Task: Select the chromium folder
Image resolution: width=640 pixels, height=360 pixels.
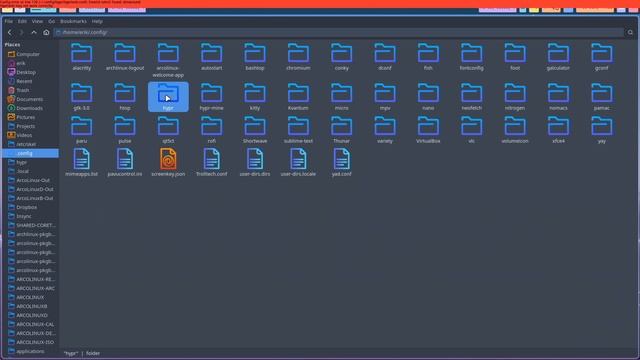Action: (298, 57)
